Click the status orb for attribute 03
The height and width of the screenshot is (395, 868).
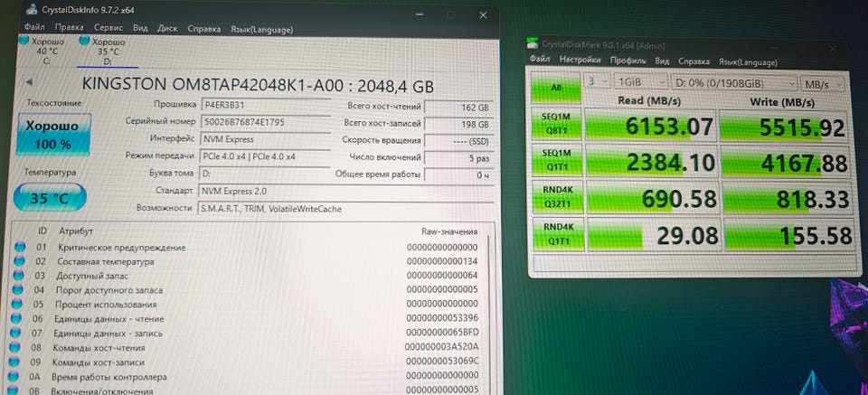(x=18, y=275)
